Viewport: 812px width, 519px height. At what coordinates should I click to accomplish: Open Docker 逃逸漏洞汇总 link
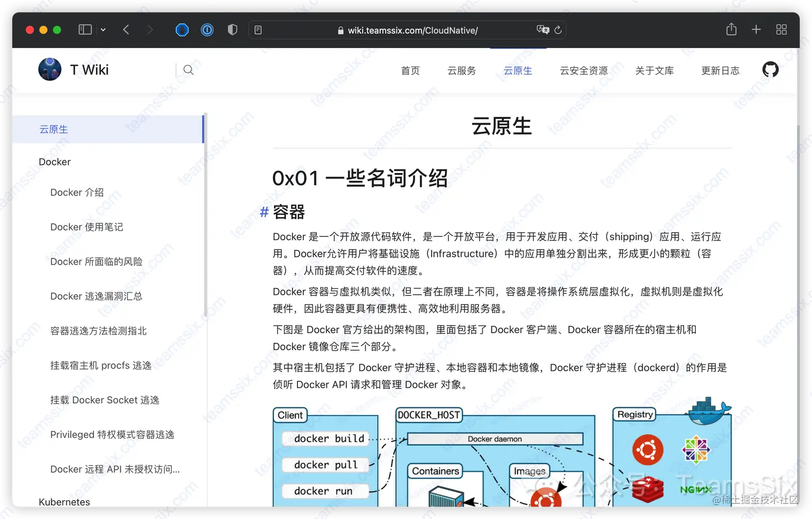[x=97, y=296]
